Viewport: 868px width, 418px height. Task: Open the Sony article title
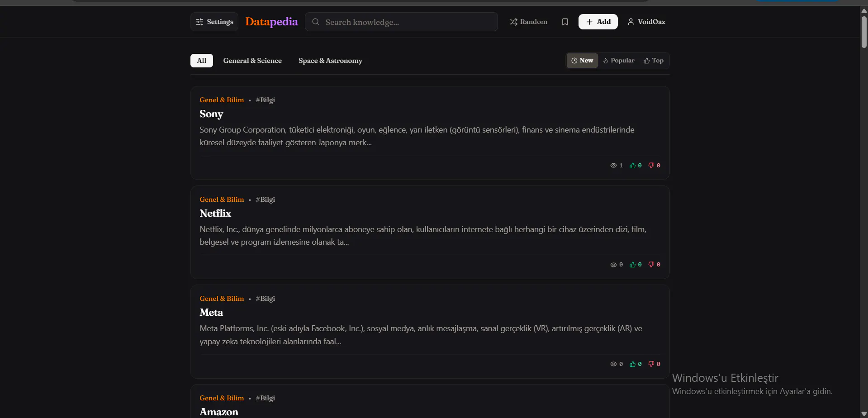(211, 114)
